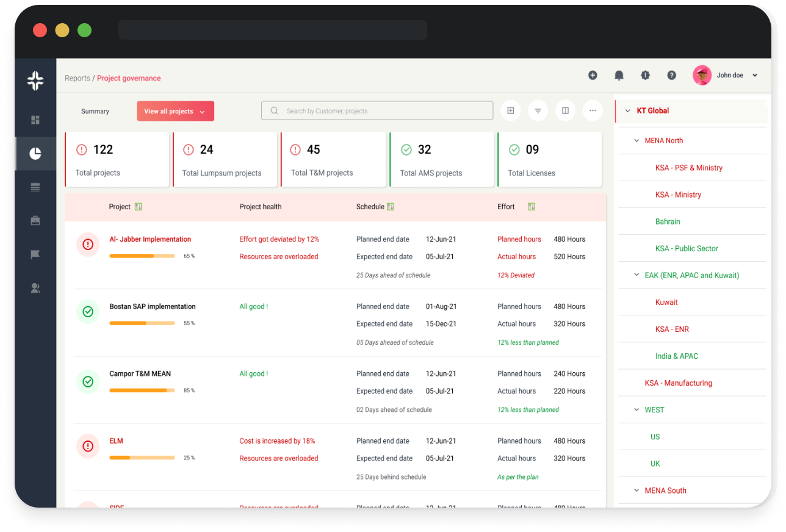Select Bahrain in the region tree

click(668, 221)
